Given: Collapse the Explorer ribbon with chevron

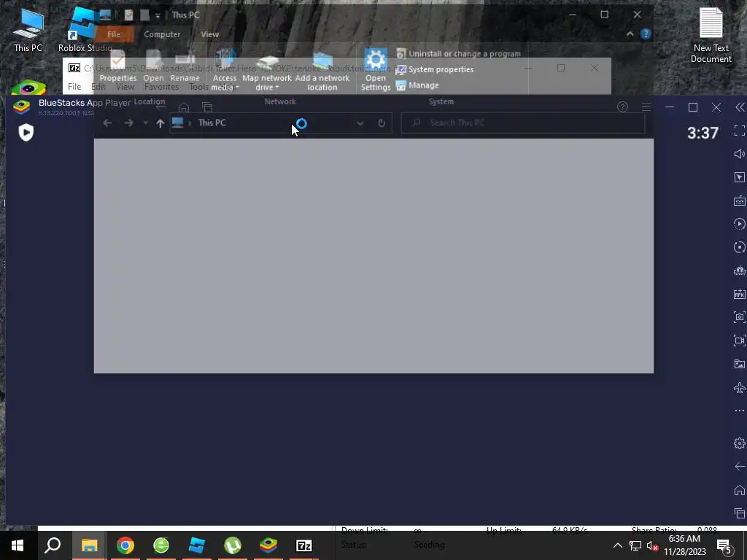Looking at the screenshot, I should tap(630, 34).
